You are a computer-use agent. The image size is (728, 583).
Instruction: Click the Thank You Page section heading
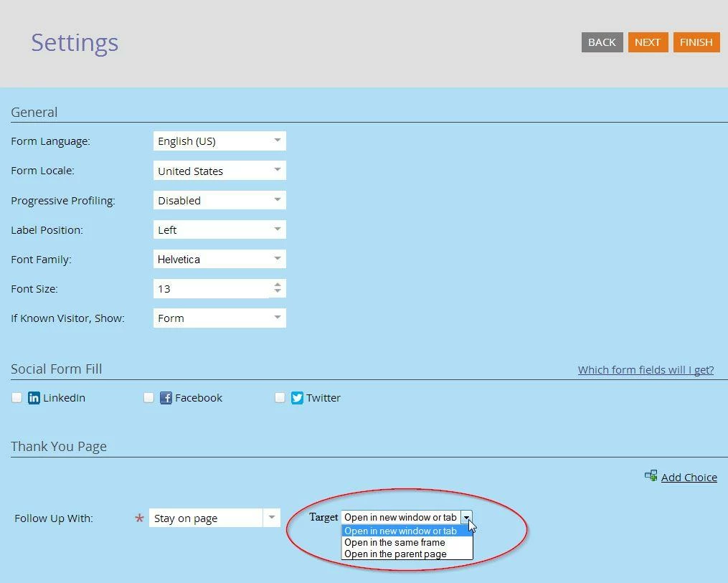(x=59, y=447)
